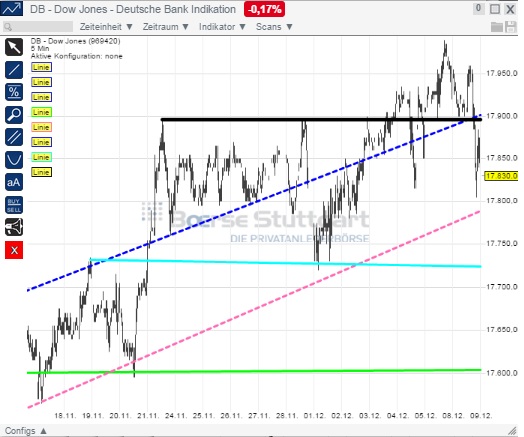Open the Zeiteinheit dropdown
Image resolution: width=524 pixels, height=437 pixels.
pos(106,27)
